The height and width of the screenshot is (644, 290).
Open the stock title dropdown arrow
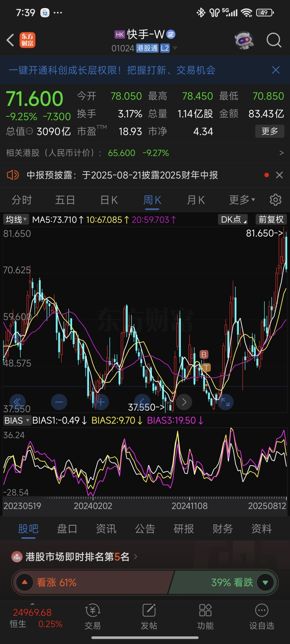175,48
